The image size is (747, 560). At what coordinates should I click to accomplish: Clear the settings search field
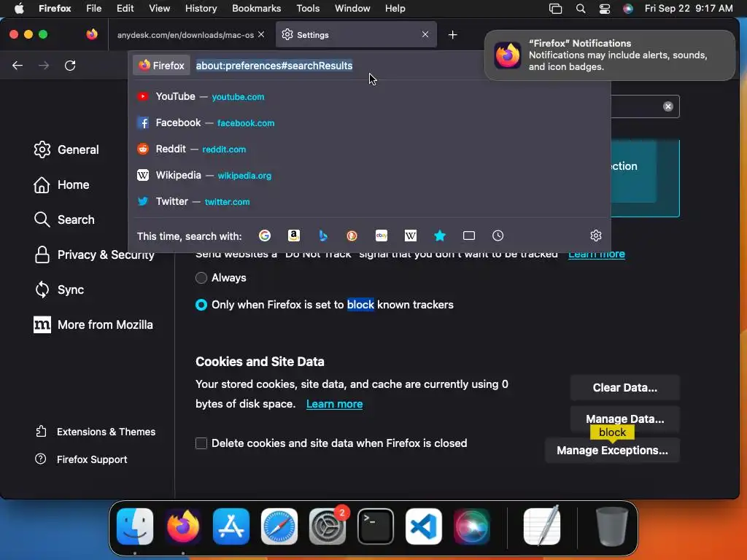(668, 106)
